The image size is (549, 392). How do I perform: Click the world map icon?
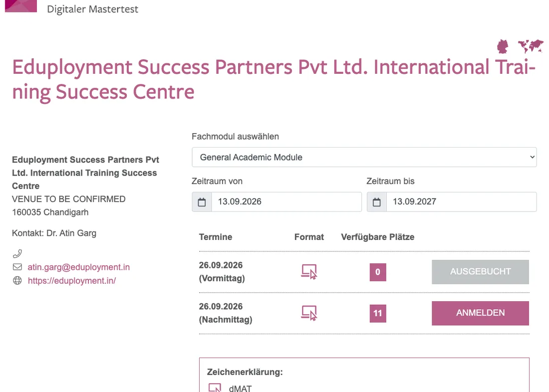tap(531, 46)
